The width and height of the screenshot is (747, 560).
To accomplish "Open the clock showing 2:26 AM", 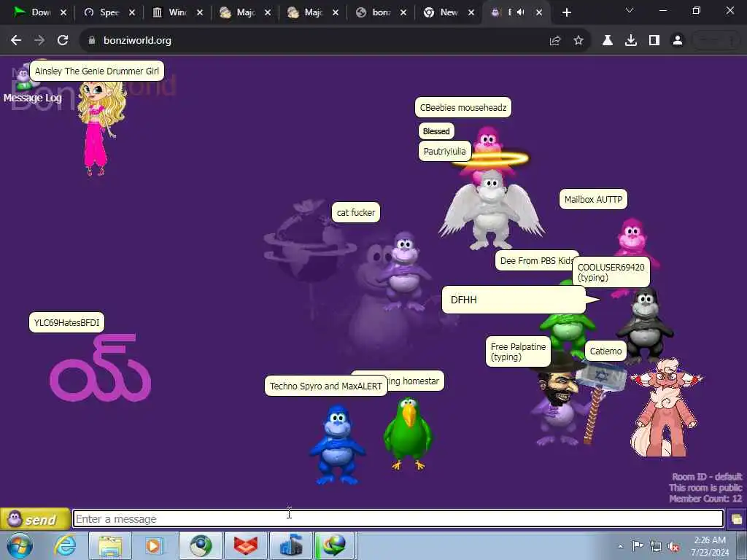I will [x=710, y=545].
